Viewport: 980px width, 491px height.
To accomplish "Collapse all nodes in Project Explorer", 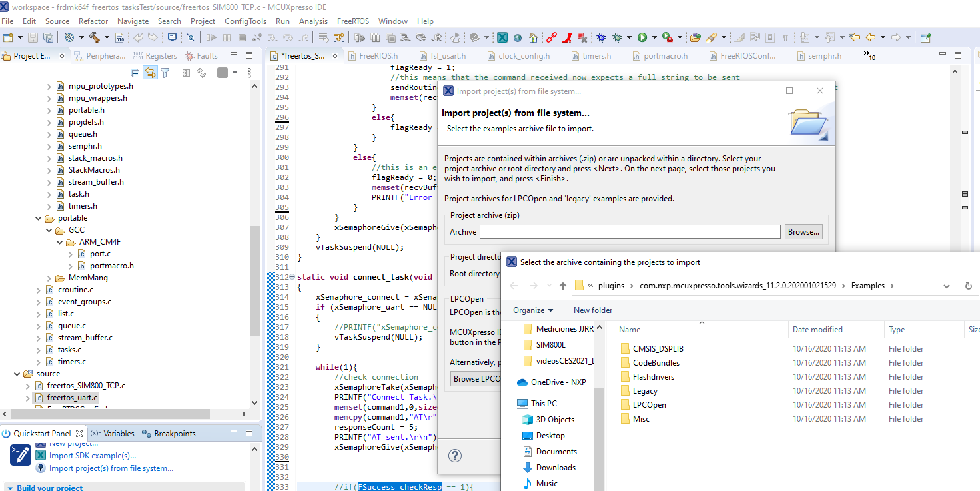I will [x=135, y=72].
